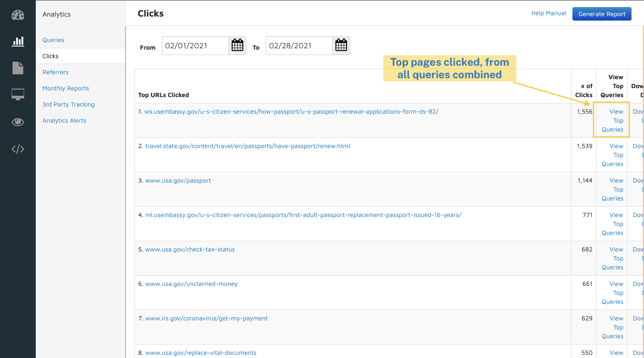The image size is (644, 358).
Task: Click the From date field 02/01/2021
Action: [195, 45]
